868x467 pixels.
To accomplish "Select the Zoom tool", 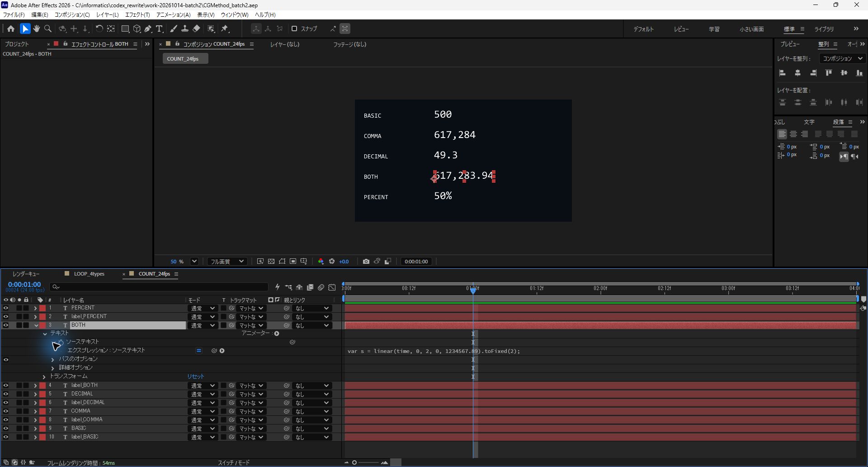I will point(48,29).
